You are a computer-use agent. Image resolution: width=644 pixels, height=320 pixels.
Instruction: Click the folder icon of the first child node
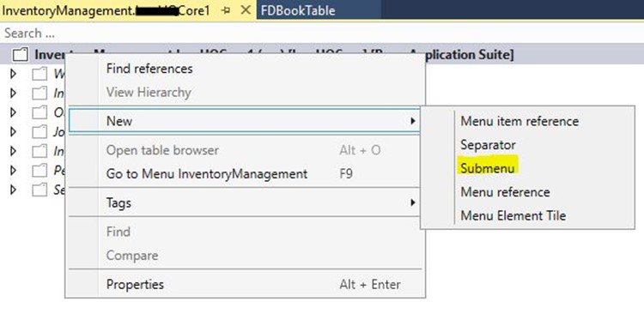39,75
